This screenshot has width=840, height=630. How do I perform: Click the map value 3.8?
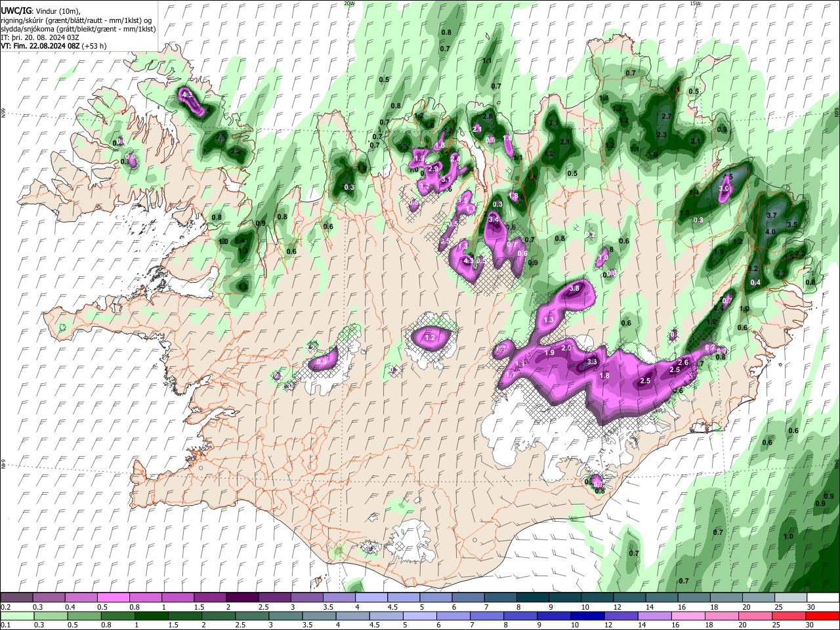point(575,288)
